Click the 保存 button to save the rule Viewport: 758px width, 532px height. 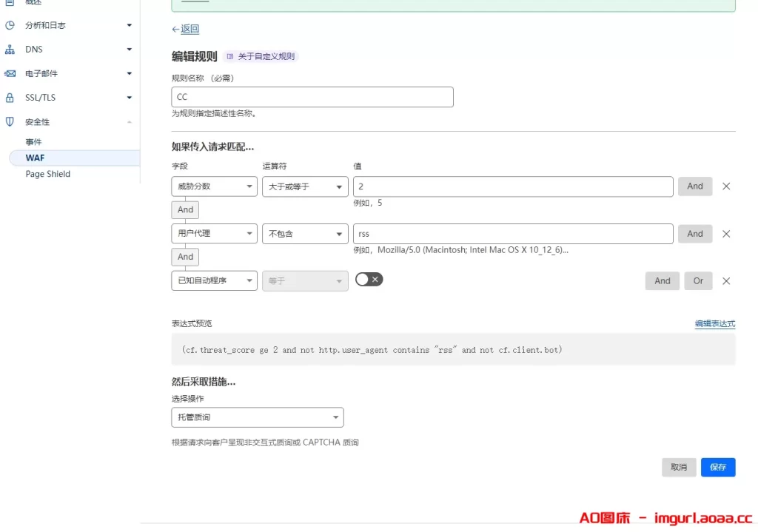tap(717, 467)
